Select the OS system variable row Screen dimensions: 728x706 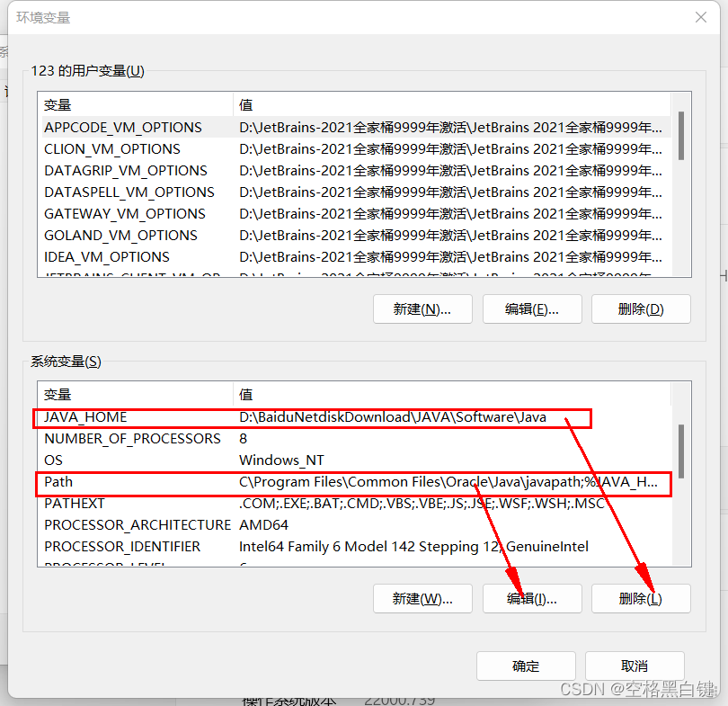pos(357,460)
